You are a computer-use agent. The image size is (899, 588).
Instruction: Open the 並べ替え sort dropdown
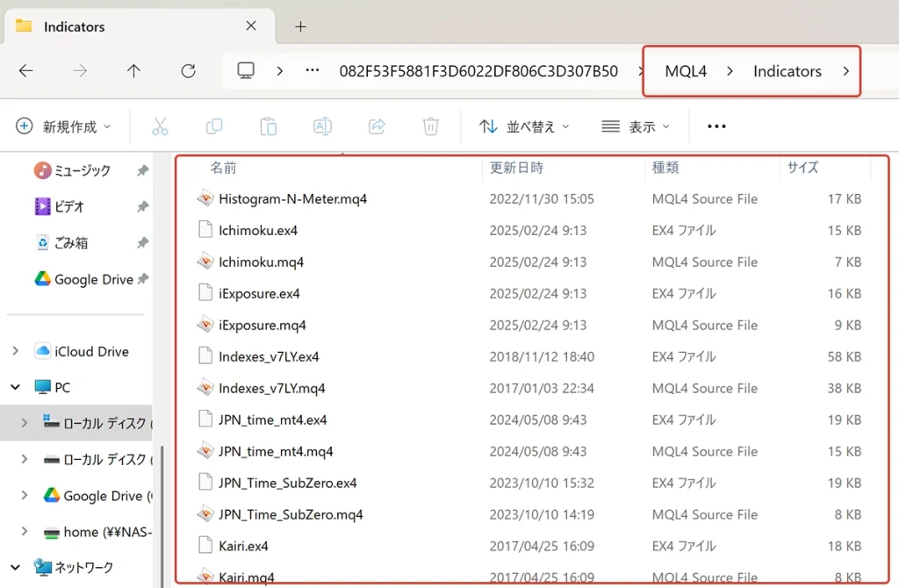[x=524, y=126]
